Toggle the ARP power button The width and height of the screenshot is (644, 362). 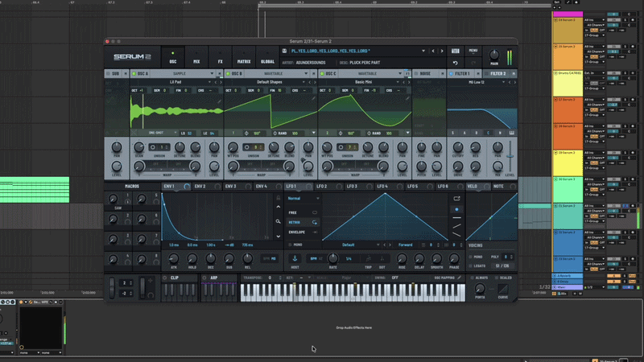(204, 278)
